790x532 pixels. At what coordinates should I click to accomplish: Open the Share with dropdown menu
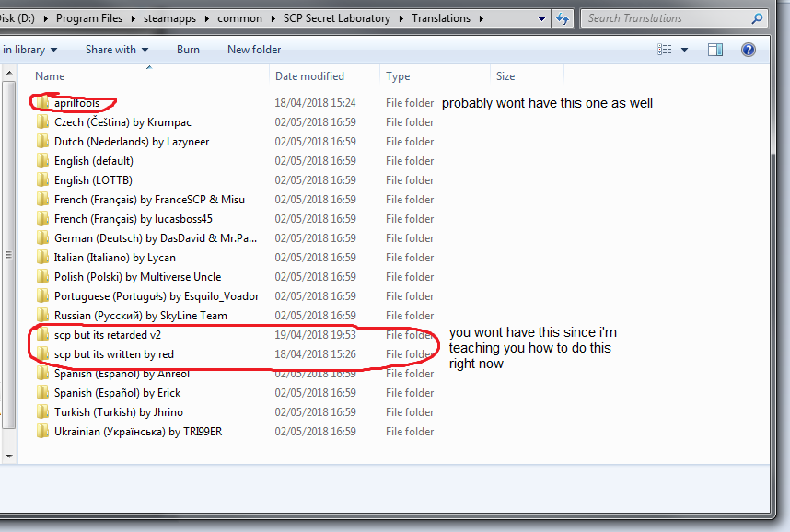[116, 50]
